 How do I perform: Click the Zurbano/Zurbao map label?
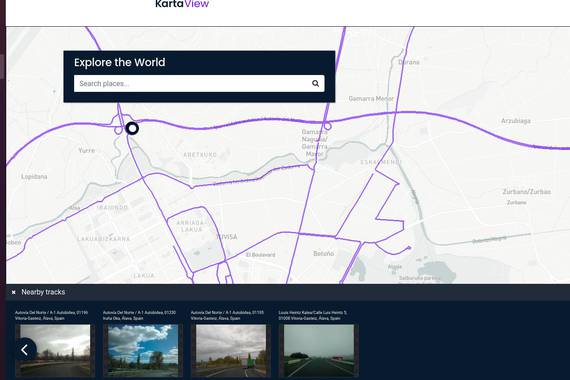tap(526, 192)
